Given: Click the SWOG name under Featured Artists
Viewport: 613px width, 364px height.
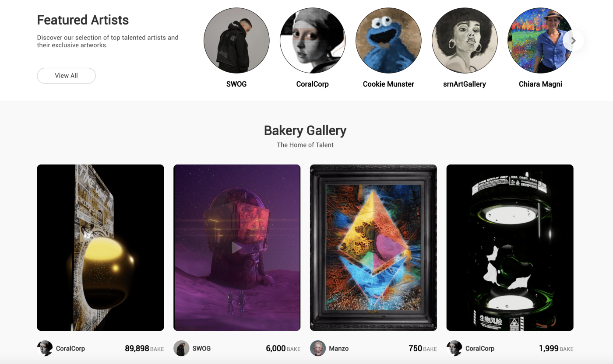Looking at the screenshot, I should click(x=236, y=84).
